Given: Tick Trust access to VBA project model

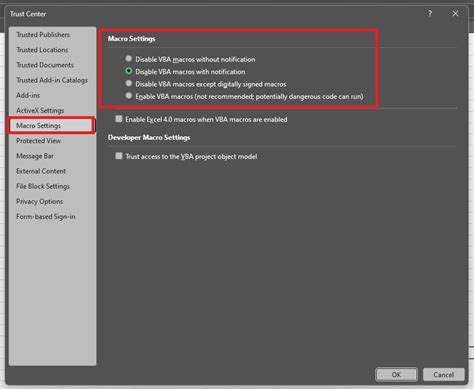Looking at the screenshot, I should tap(119, 156).
